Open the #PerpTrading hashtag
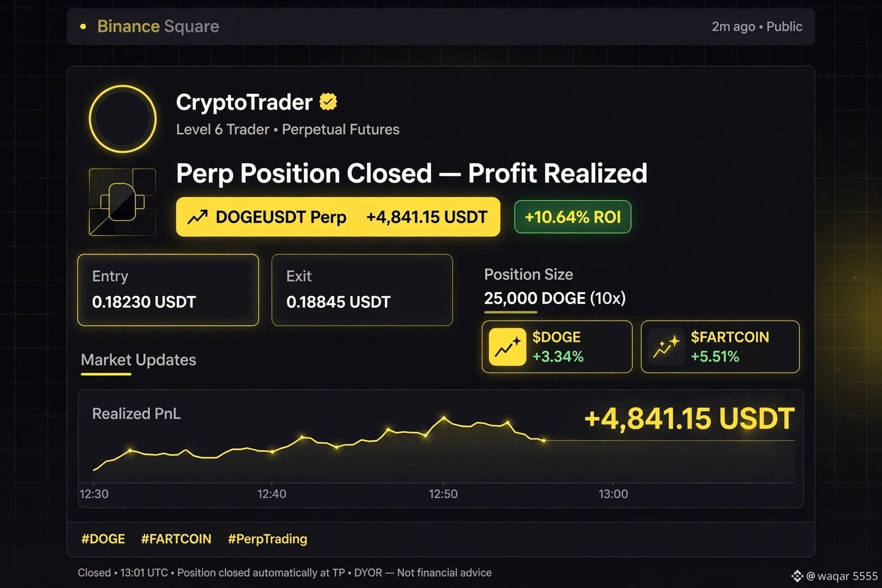The width and height of the screenshot is (882, 588). [x=267, y=539]
